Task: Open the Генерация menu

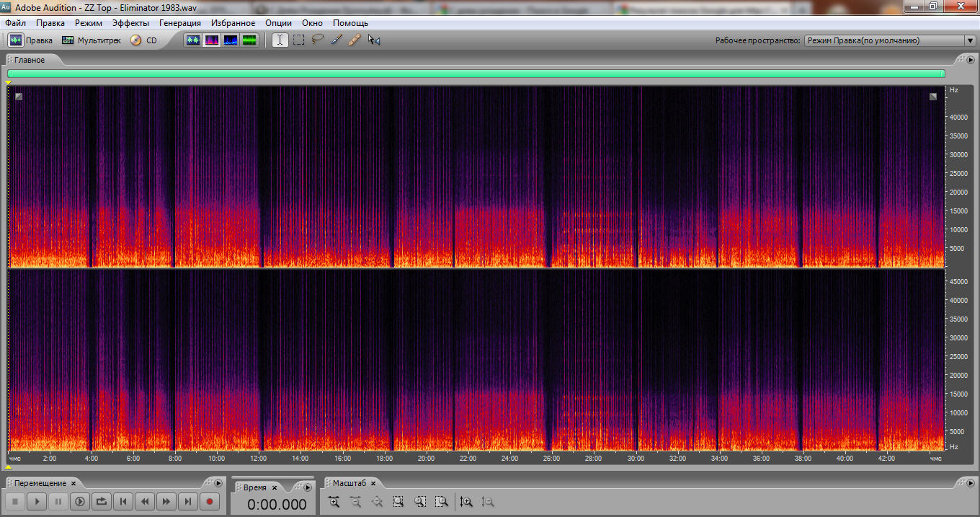Action: click(x=180, y=23)
